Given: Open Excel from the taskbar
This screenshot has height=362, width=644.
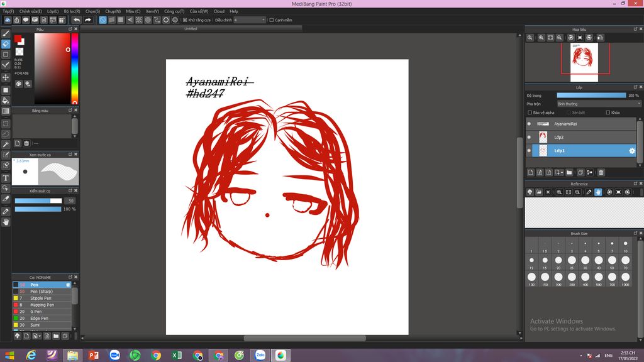Looking at the screenshot, I should tap(177, 355).
